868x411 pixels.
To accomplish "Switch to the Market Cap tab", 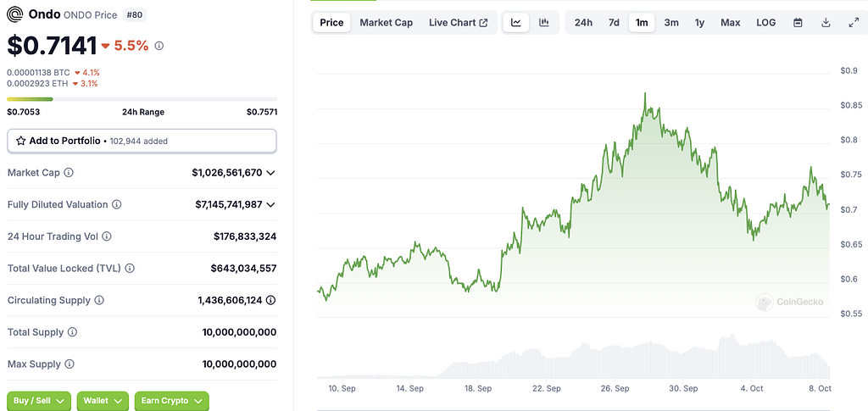I will [386, 23].
